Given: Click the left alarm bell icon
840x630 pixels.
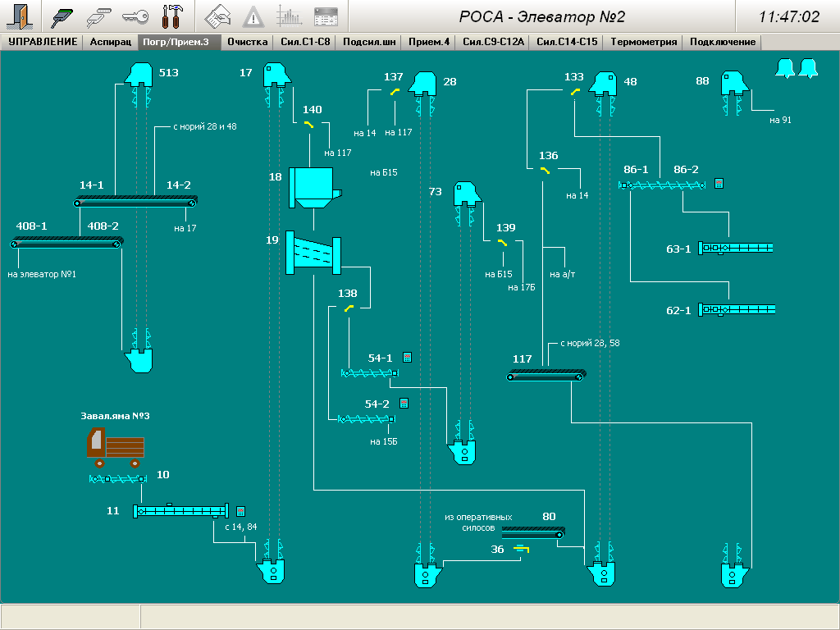Looking at the screenshot, I should 785,69.
